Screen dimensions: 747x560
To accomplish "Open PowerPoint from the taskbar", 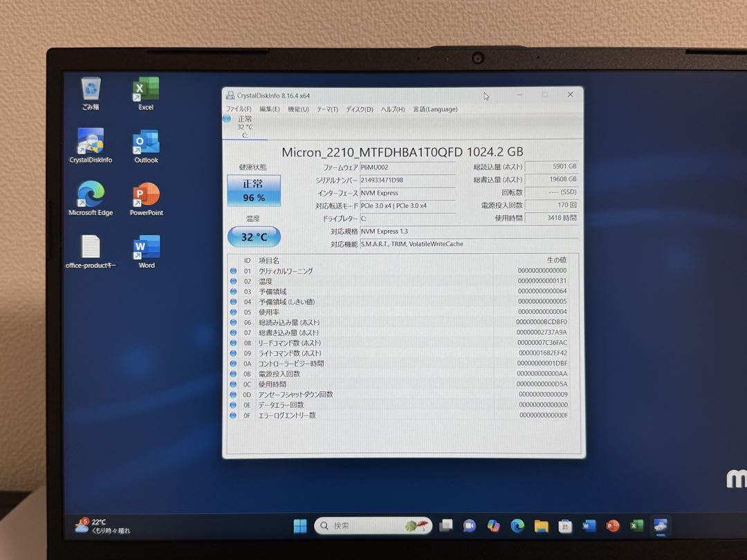I will tap(613, 525).
